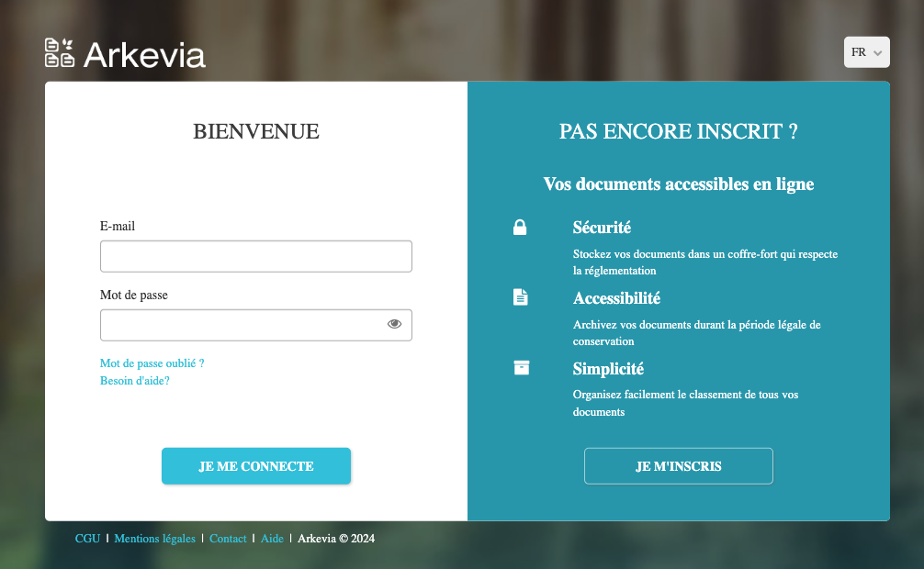Click the archive box Simplicité icon
The width and height of the screenshot is (924, 569).
[x=521, y=367]
